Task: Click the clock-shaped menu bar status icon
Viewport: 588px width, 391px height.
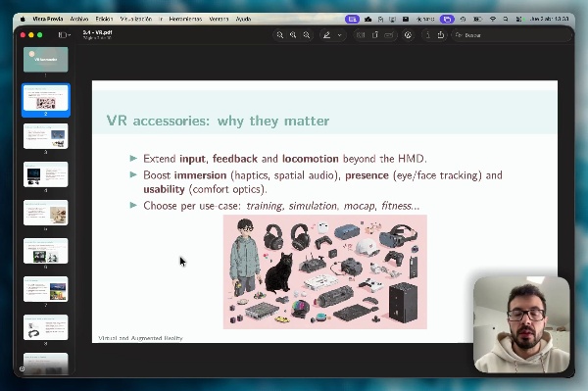Action: point(464,19)
